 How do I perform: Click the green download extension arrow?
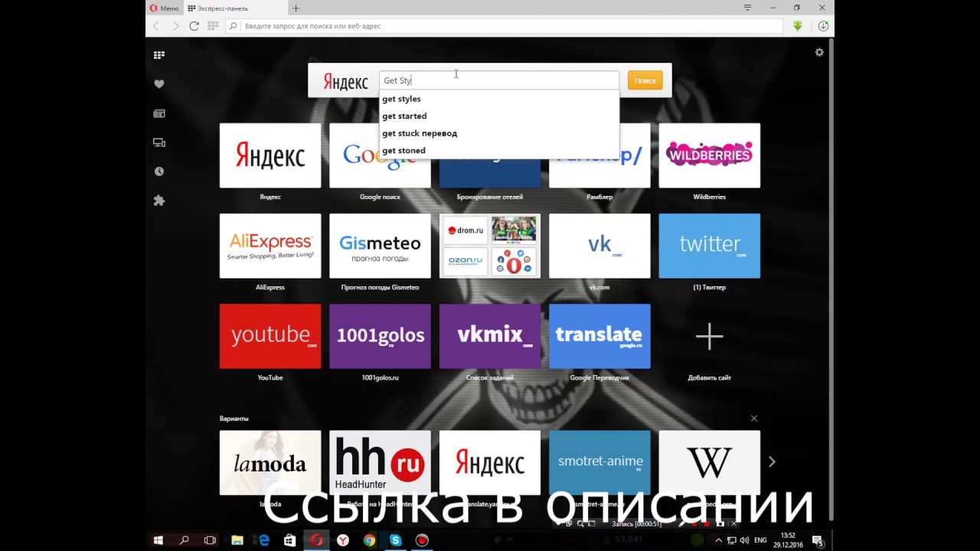click(798, 26)
